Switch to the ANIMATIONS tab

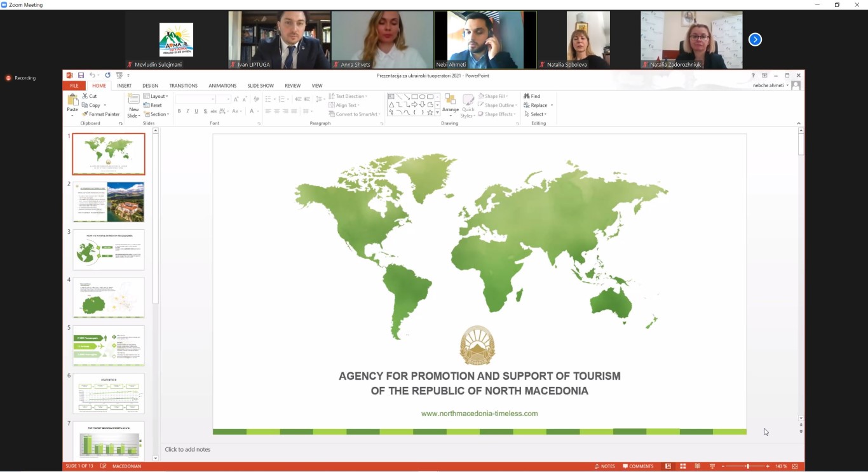[x=222, y=86]
